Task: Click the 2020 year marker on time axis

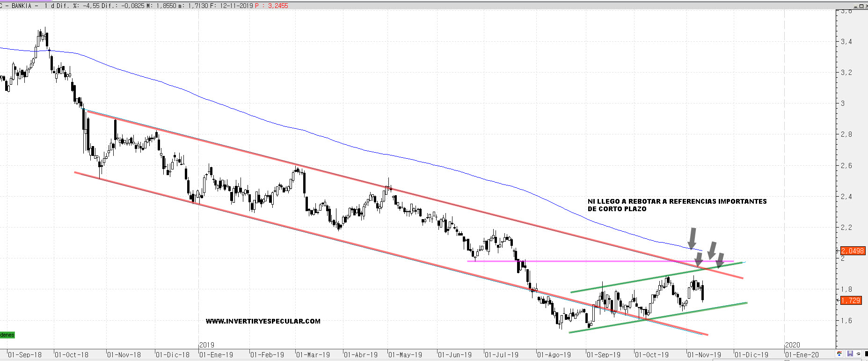Action: pos(793,345)
